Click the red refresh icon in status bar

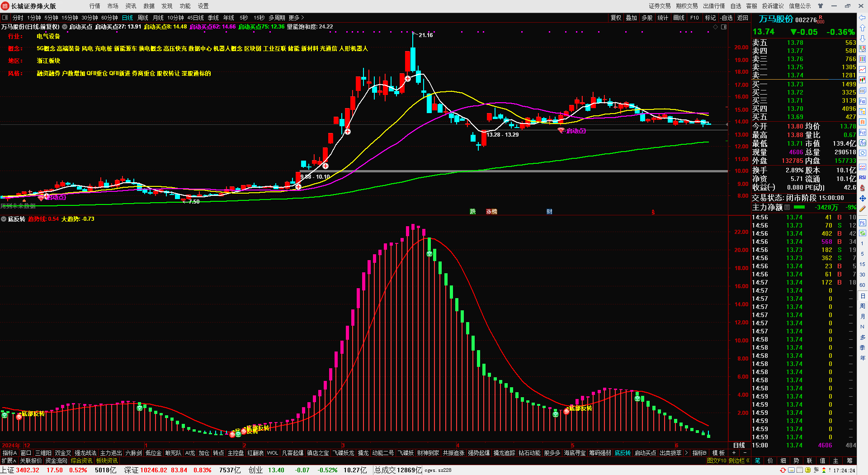tap(783, 470)
